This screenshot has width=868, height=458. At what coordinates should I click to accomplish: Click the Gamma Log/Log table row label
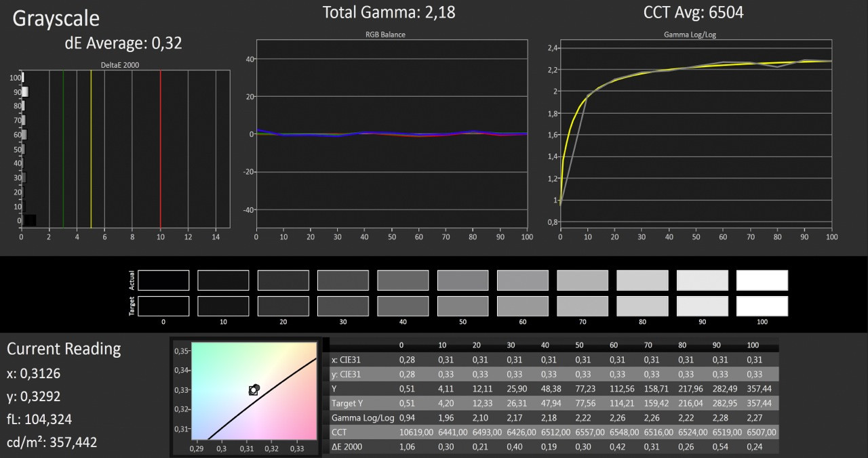pos(363,417)
